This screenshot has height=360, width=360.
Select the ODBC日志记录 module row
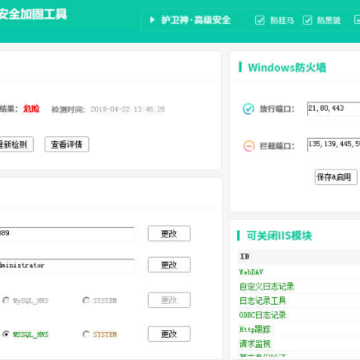click(x=299, y=315)
